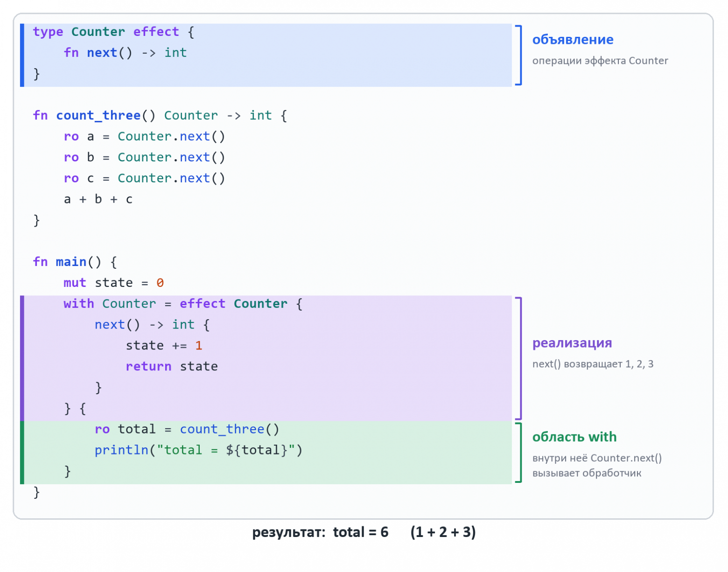Click the green 'область with' annotation heading
This screenshot has height=572, width=728.
point(574,437)
